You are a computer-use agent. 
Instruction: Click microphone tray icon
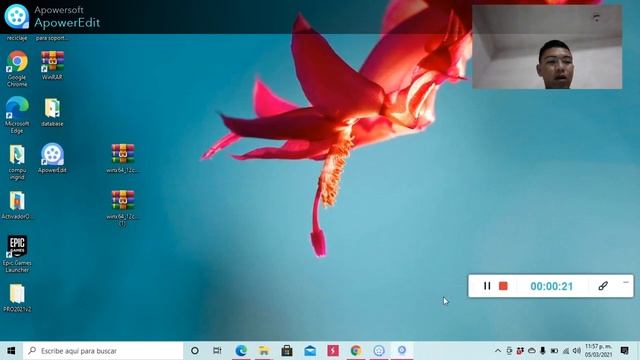(x=542, y=351)
